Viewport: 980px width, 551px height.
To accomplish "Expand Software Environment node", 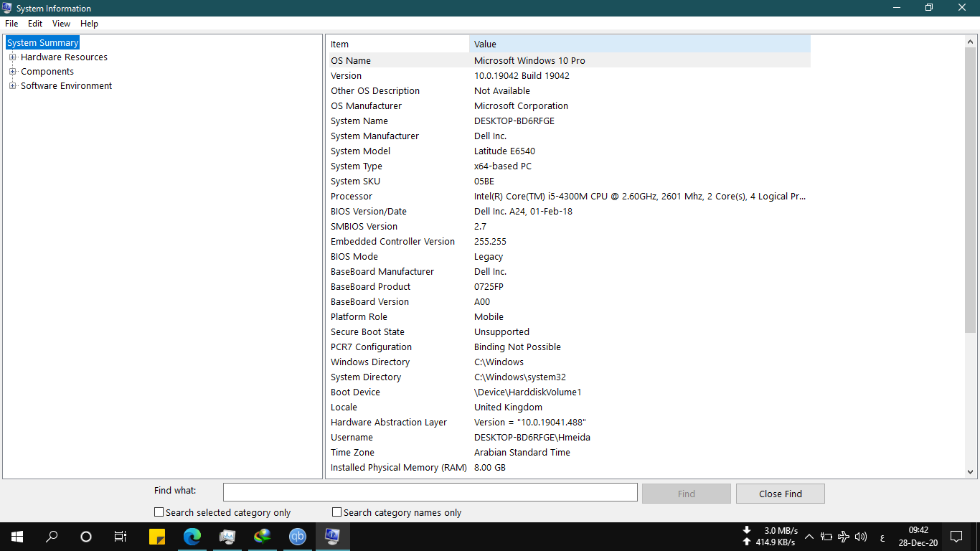I will tap(12, 86).
